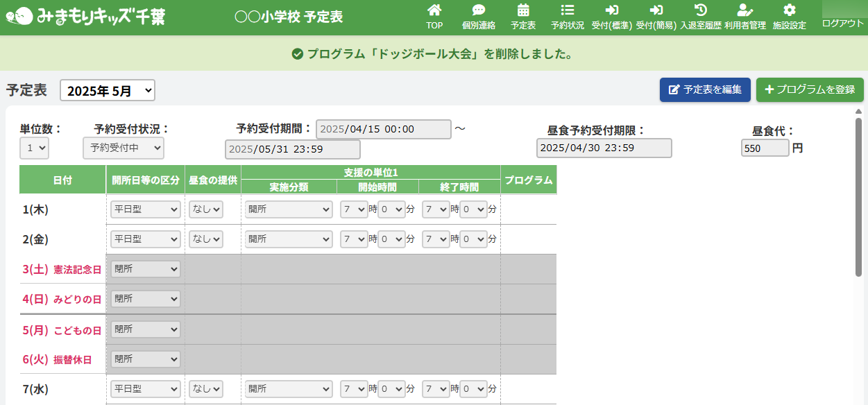Click 予定表を編集 button
Screen dimensions: 868x405
coord(705,89)
